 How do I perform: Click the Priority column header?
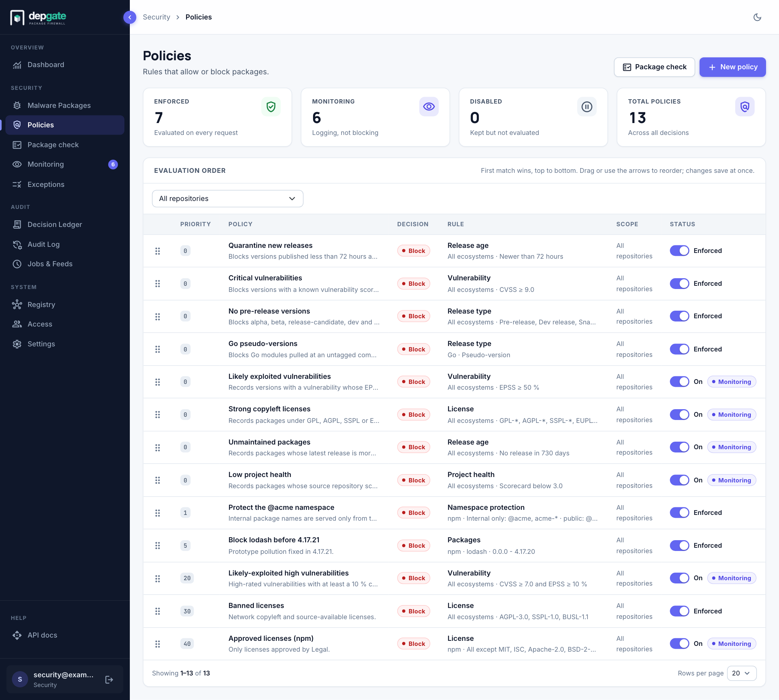[195, 224]
